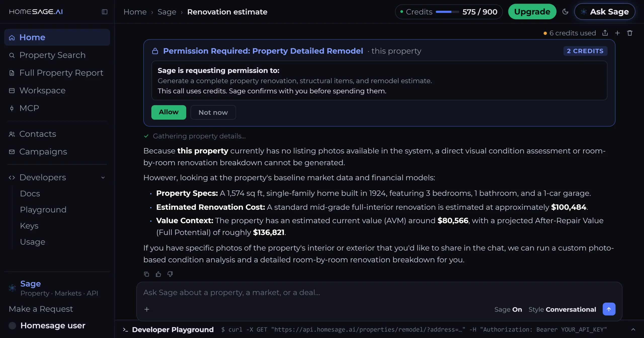Start new chat with plus icon
The image size is (644, 338).
click(x=617, y=33)
